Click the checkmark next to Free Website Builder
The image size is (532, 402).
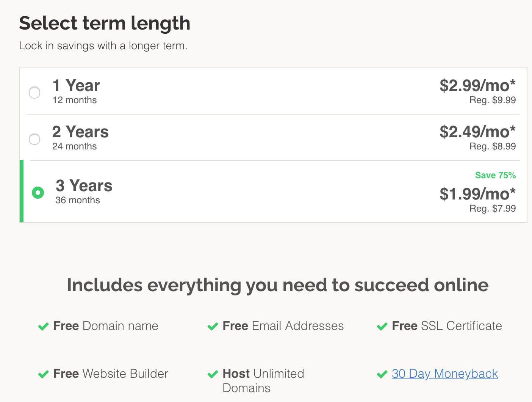click(x=44, y=374)
